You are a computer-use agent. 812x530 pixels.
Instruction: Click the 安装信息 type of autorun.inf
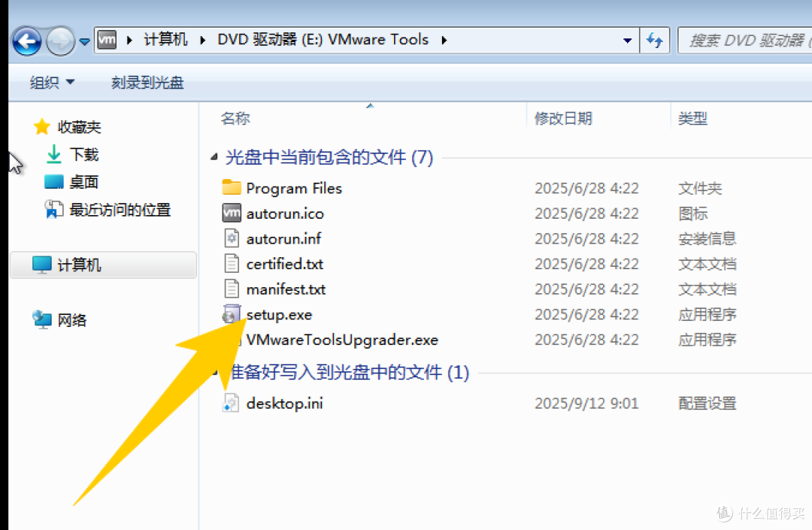pyautogui.click(x=707, y=239)
